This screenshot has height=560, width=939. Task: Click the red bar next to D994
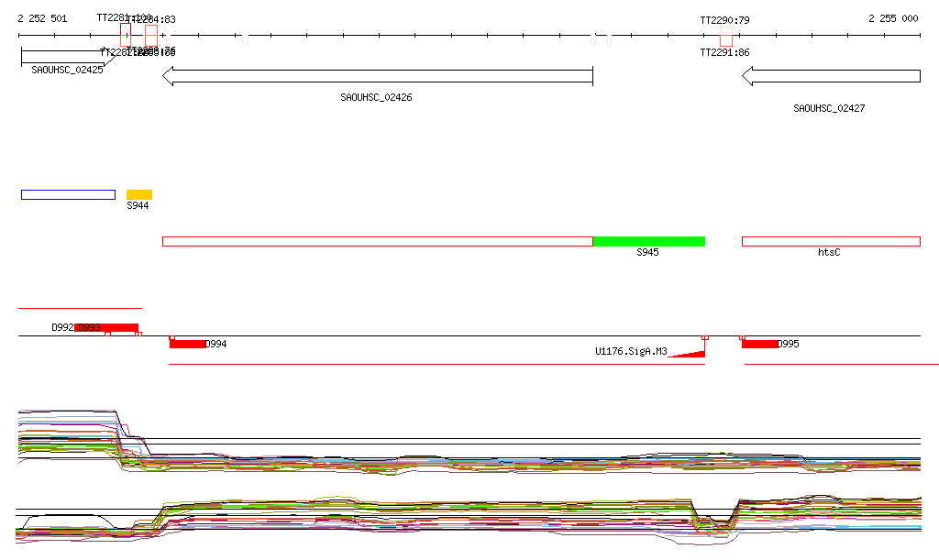point(187,344)
